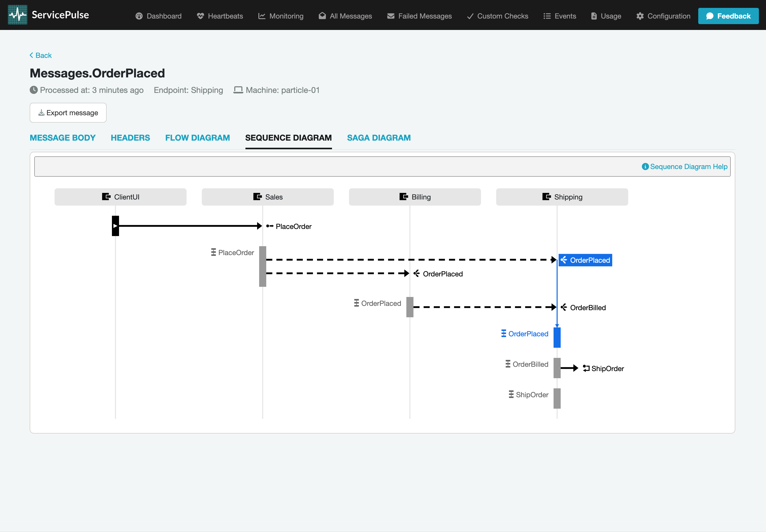Click the Usage document icon

click(594, 16)
